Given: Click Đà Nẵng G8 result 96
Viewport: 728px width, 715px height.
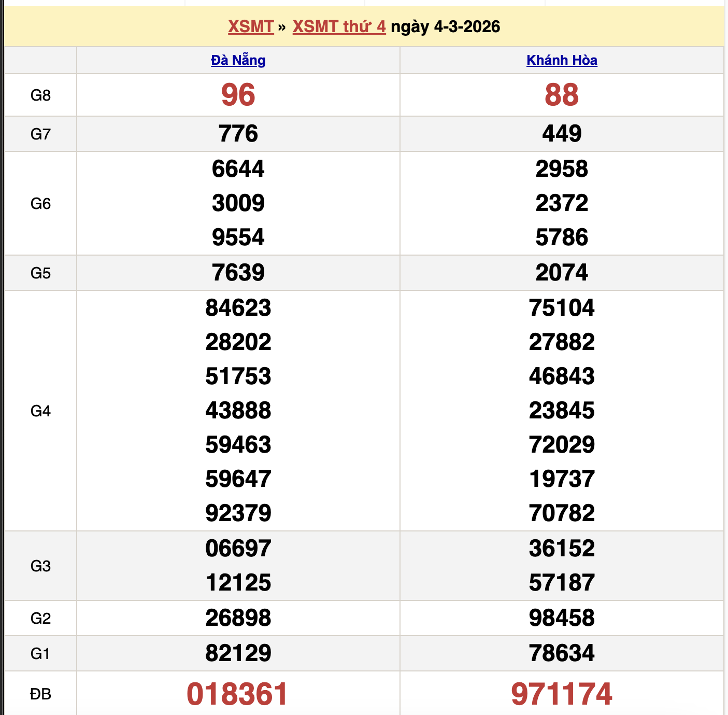Looking at the screenshot, I should (238, 95).
